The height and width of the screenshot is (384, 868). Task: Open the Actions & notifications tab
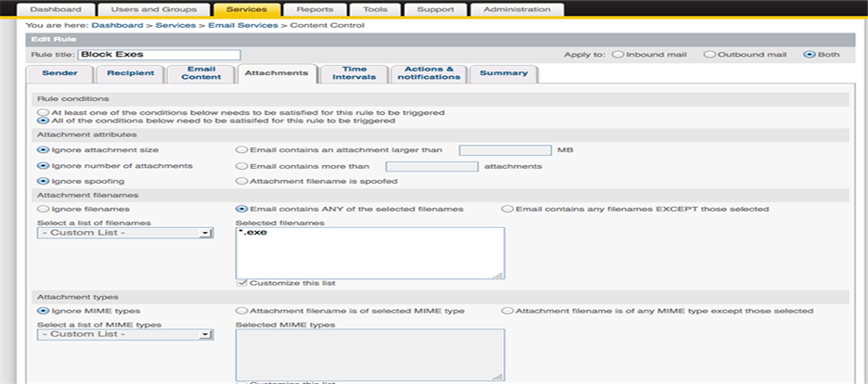tap(427, 73)
